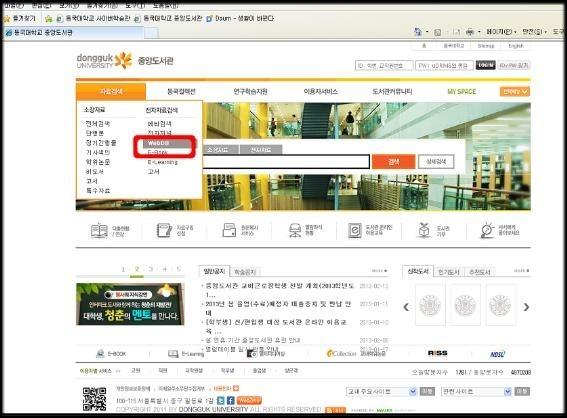Screen dimensions: 567x418
Task: Select 학위논문 under 소장자료
Action: 98,162
